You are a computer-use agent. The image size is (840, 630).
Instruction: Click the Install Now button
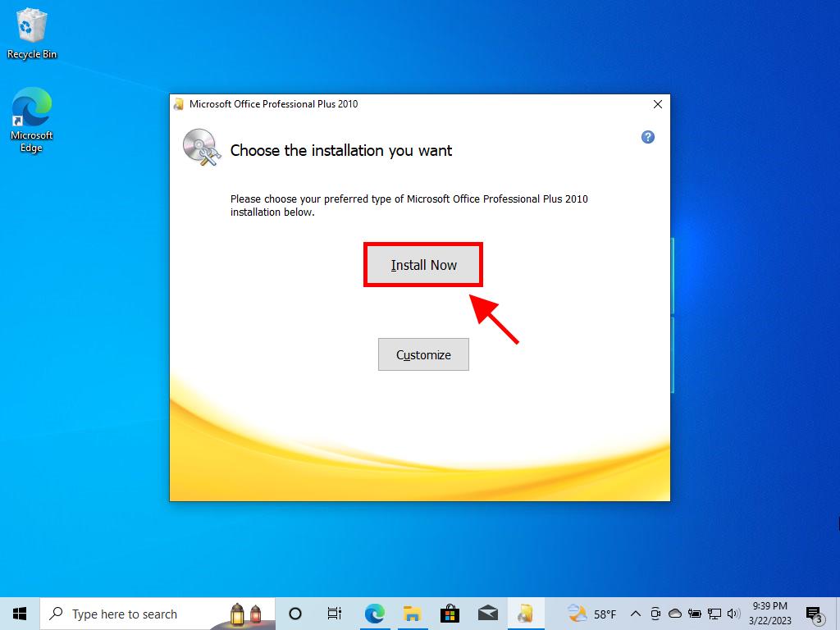[x=423, y=265]
